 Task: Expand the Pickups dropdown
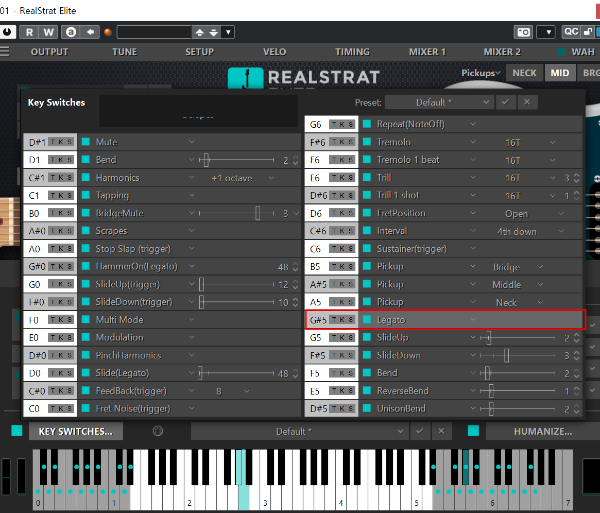click(x=481, y=73)
